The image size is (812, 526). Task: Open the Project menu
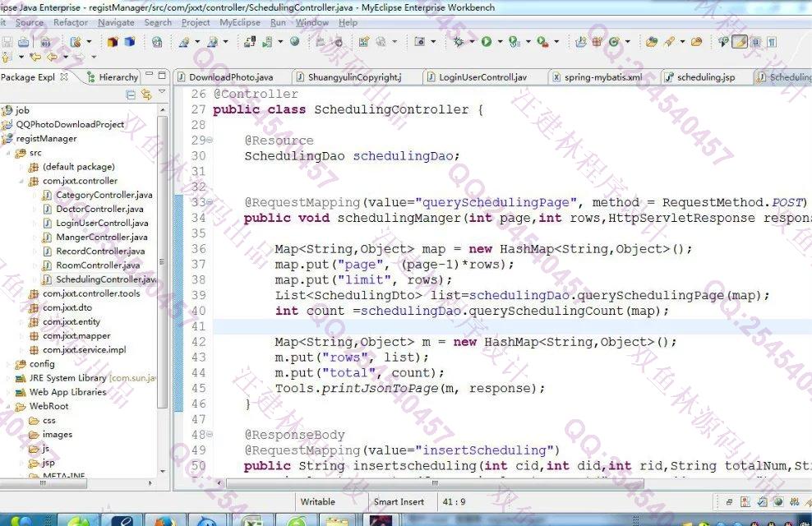coord(196,22)
